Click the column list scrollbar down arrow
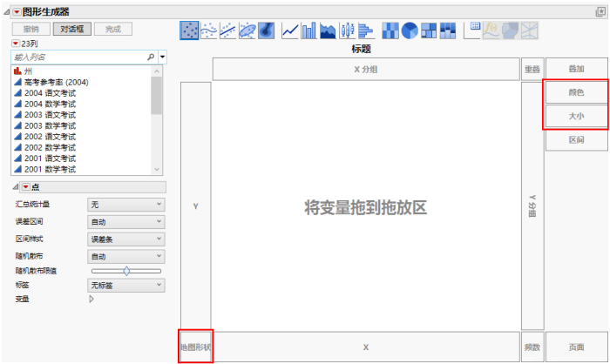 pyautogui.click(x=157, y=169)
